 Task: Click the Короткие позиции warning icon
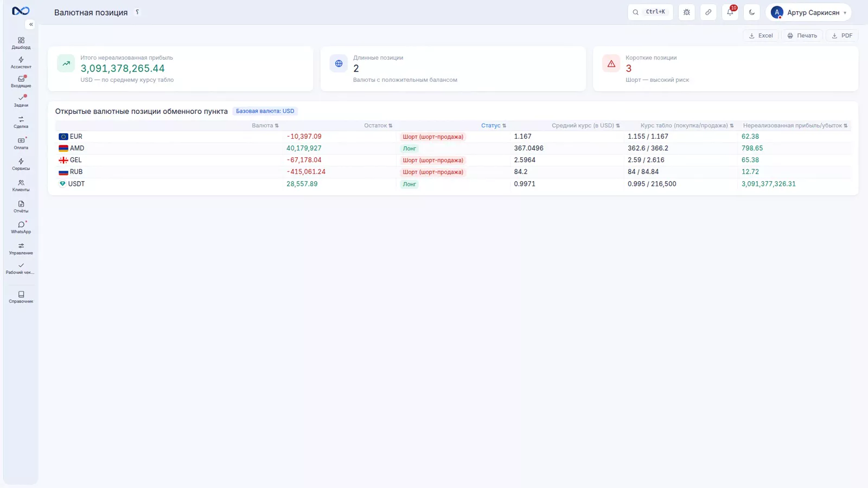pos(611,63)
